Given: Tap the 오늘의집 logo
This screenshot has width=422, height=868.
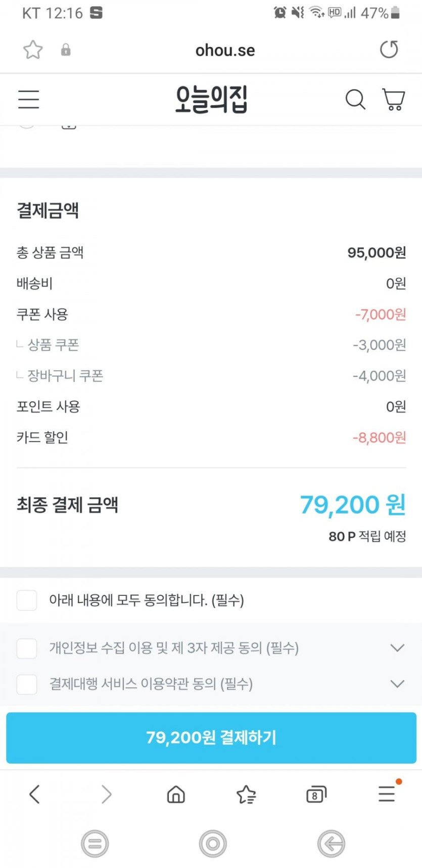Looking at the screenshot, I should tap(211, 99).
